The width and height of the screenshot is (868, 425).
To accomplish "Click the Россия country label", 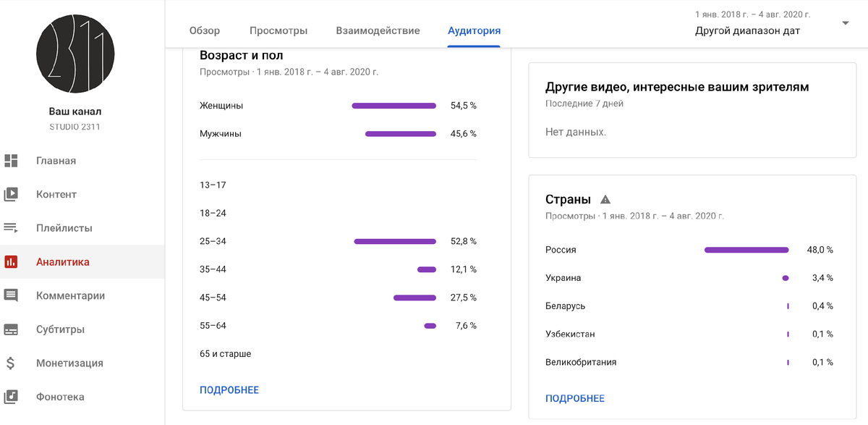I will click(x=561, y=250).
